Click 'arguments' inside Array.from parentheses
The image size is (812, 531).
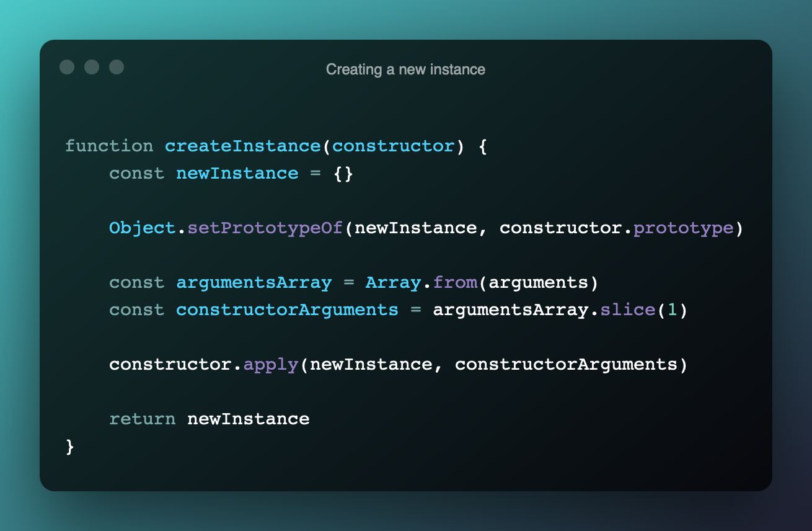click(538, 283)
